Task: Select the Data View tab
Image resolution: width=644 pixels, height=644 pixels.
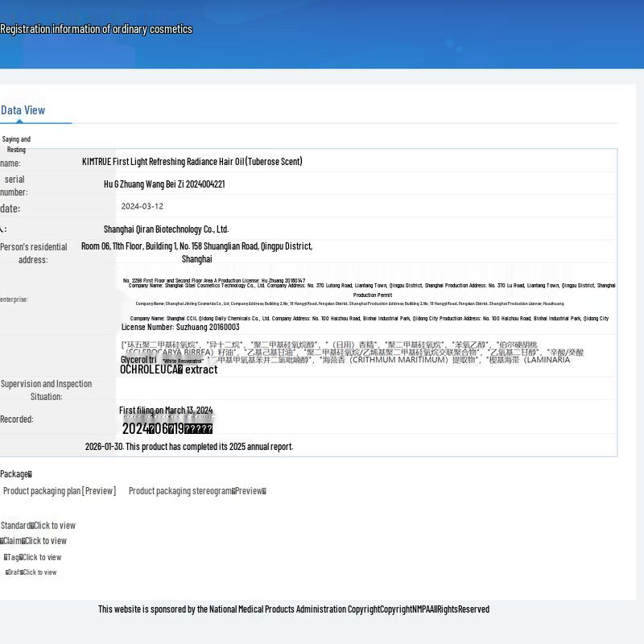Action: tap(23, 110)
